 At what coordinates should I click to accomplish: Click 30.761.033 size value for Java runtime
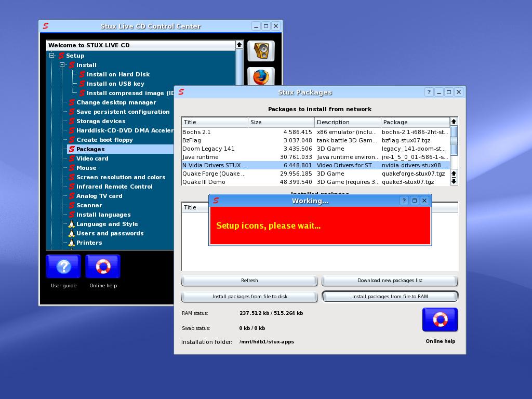[296, 157]
